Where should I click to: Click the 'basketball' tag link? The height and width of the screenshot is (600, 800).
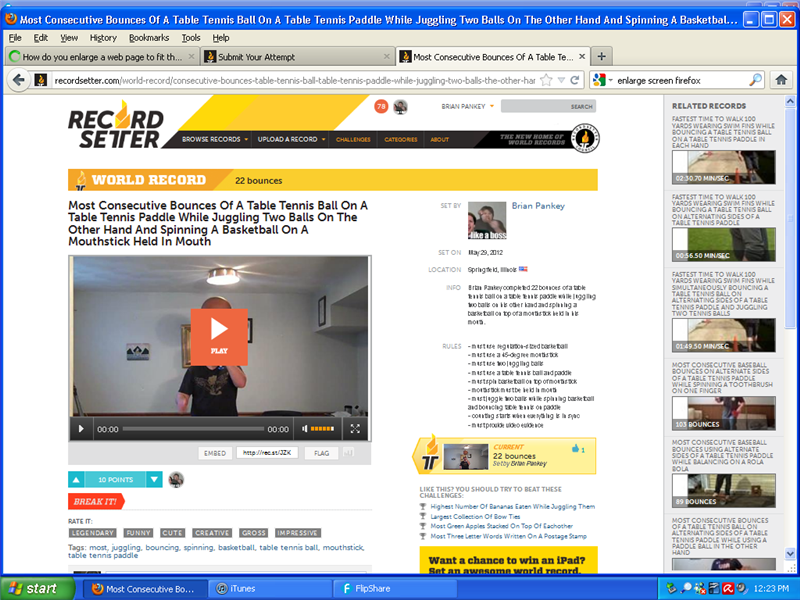(x=236, y=547)
